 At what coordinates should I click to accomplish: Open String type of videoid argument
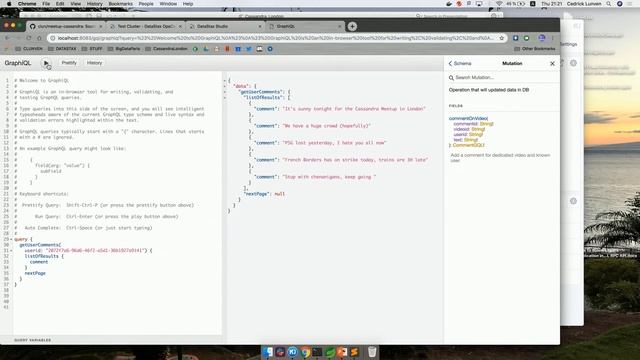478,129
